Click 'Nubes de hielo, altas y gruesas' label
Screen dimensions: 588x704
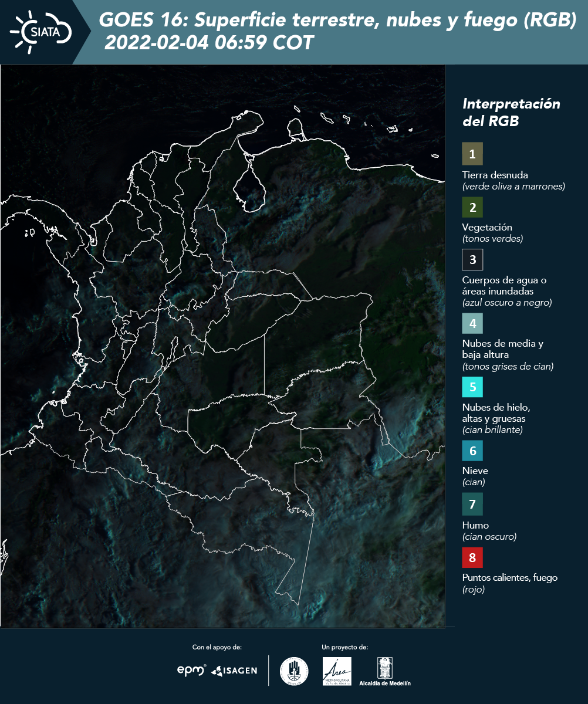(x=496, y=413)
